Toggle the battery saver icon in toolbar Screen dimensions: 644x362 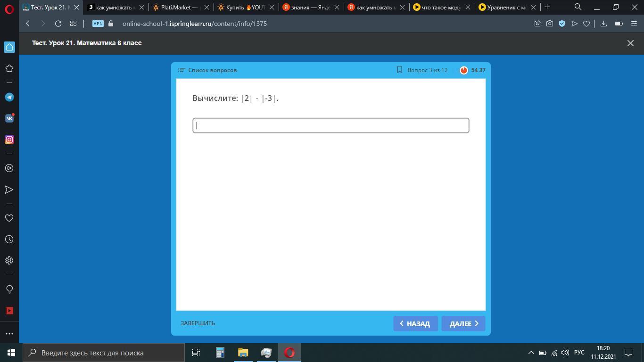pyautogui.click(x=619, y=24)
